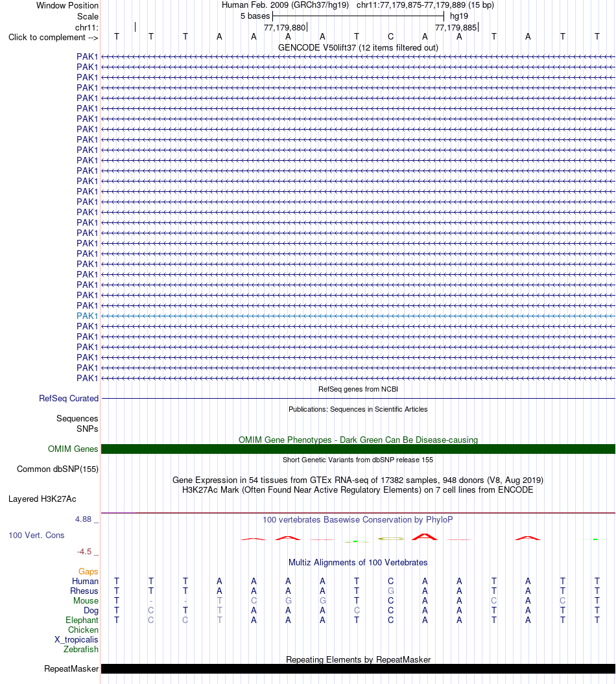Open 'Publications: Sequences in Scientific Articles' title

pos(358,409)
